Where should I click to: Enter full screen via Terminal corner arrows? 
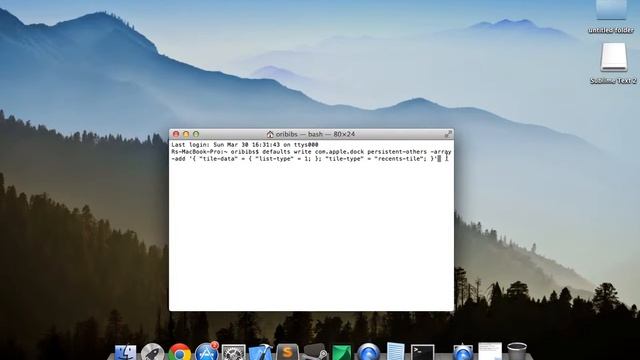[x=448, y=134]
